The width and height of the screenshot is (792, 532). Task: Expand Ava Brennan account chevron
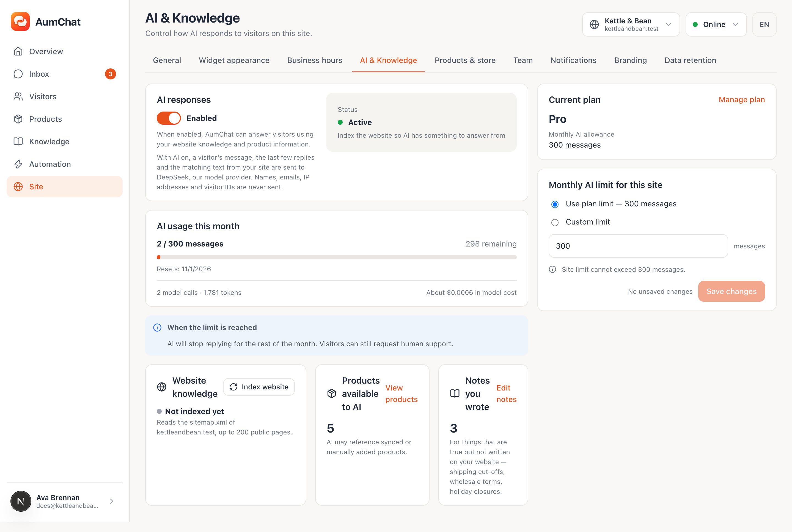point(112,501)
